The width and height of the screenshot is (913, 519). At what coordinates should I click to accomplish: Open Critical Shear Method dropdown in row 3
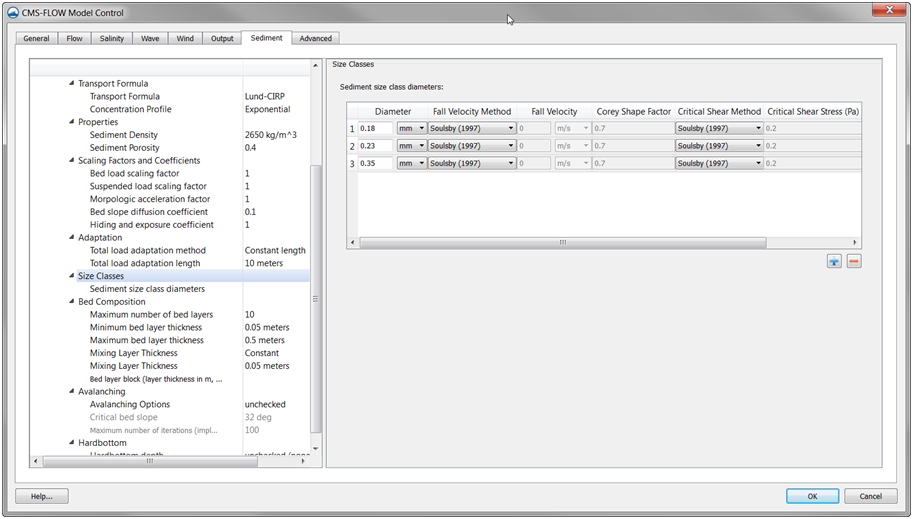pos(719,163)
